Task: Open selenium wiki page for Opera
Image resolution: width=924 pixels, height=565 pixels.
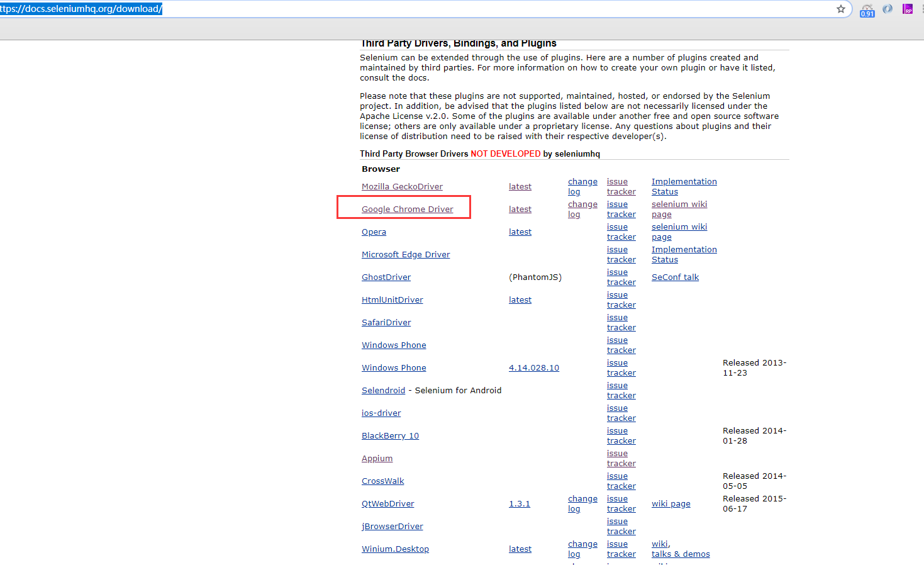Action: (x=679, y=232)
